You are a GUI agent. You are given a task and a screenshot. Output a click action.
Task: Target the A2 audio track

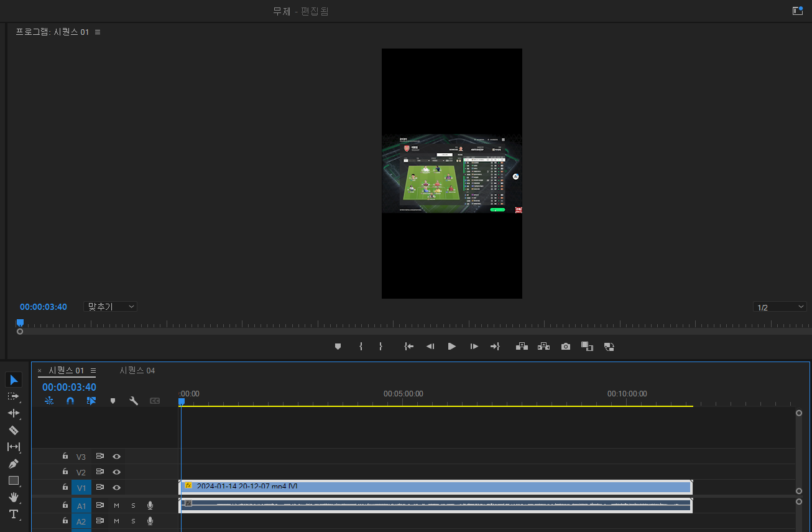click(81, 522)
